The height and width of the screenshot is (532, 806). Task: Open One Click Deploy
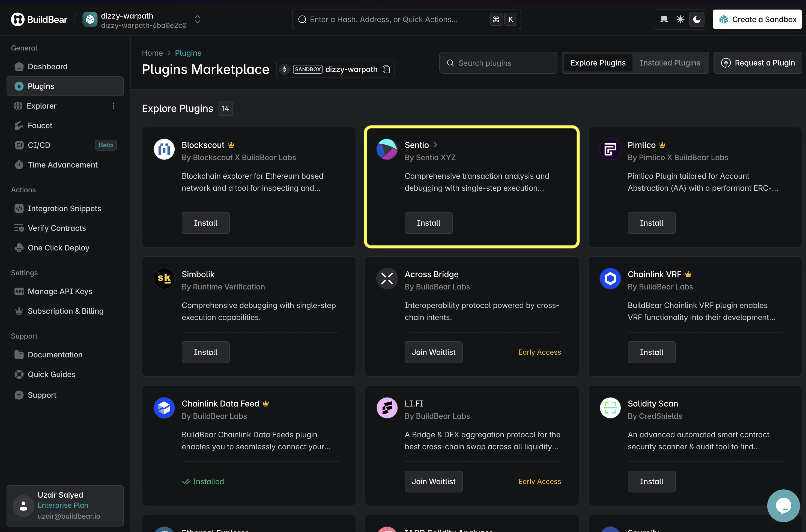[65, 248]
